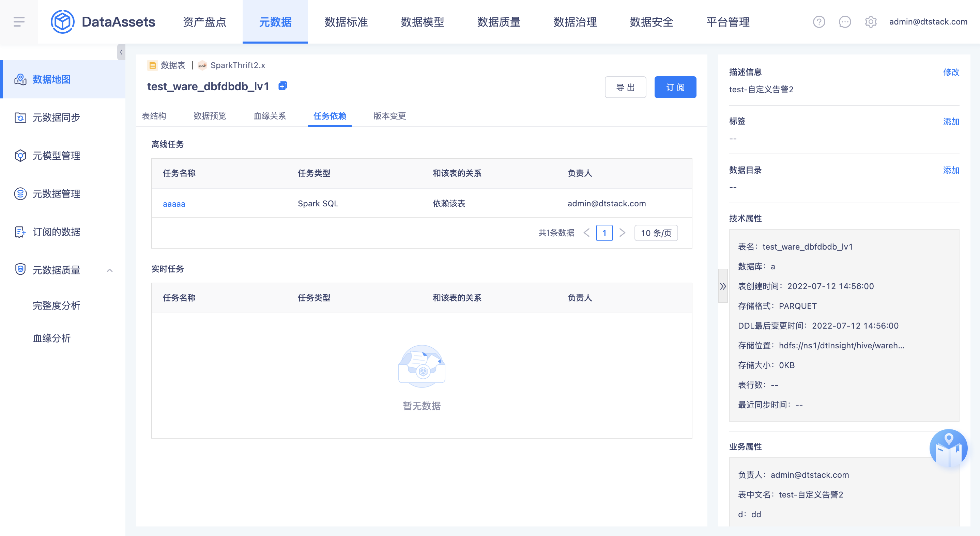Click the Spark SQL task type cell
The height and width of the screenshot is (536, 980).
318,204
